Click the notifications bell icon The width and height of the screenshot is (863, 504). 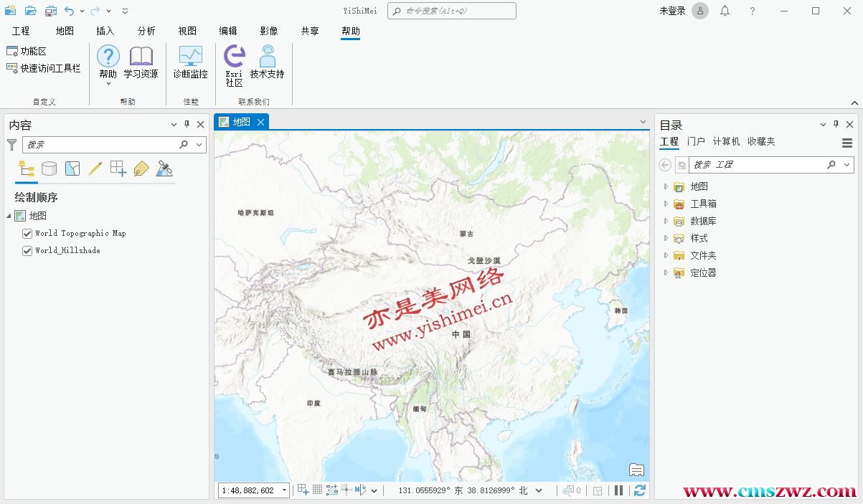coord(725,11)
